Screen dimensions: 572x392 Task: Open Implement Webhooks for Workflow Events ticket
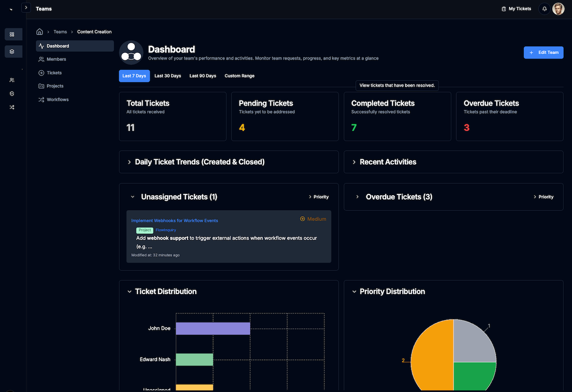click(x=175, y=221)
